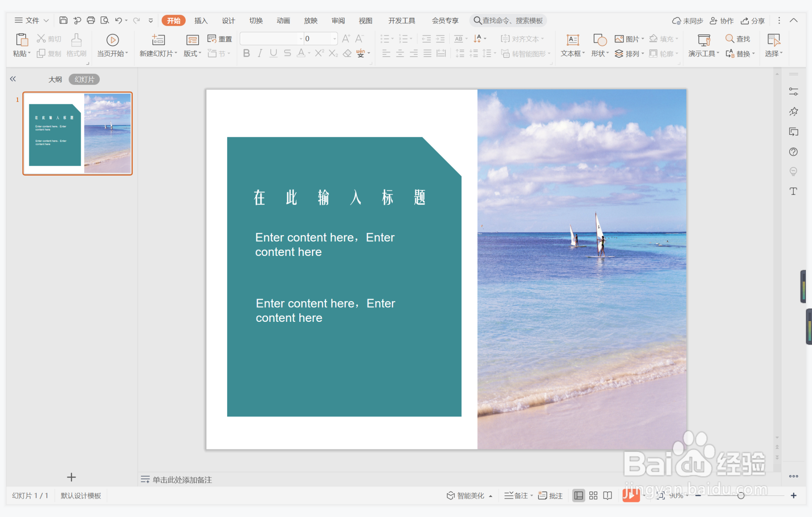Open the 文件 file menu arrow
The height and width of the screenshot is (517, 812).
[46, 20]
